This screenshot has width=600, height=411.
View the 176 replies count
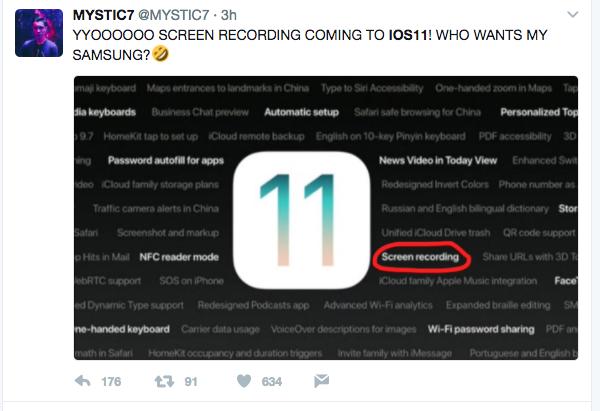[x=111, y=382]
